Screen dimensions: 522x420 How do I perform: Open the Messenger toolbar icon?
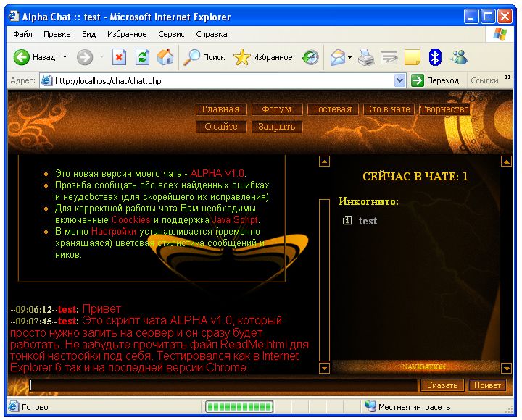click(x=459, y=57)
